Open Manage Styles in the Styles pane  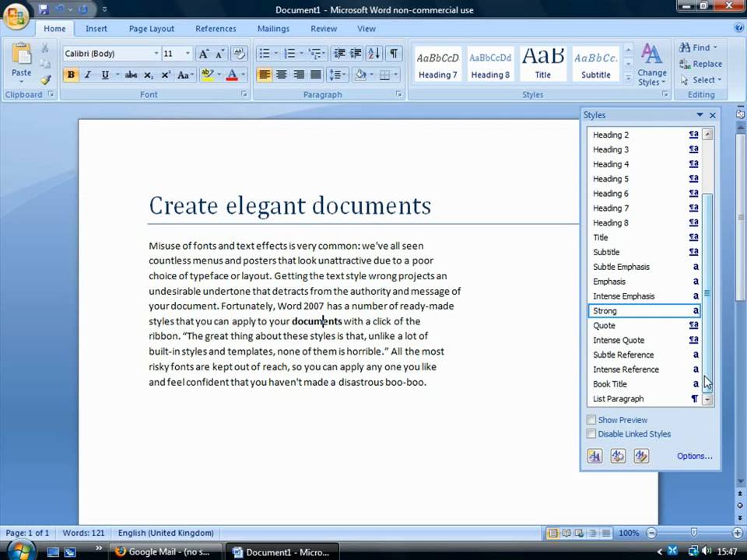641,457
